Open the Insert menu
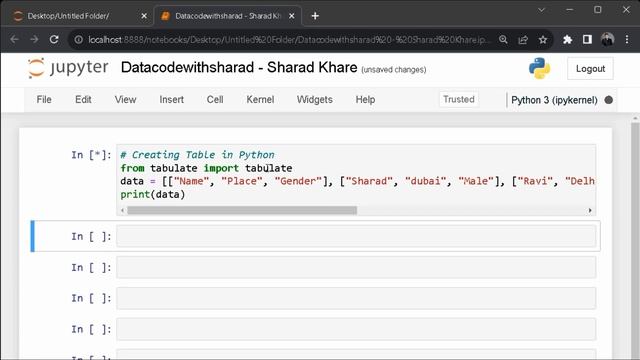Screen dimensions: 640x360 tap(171, 100)
